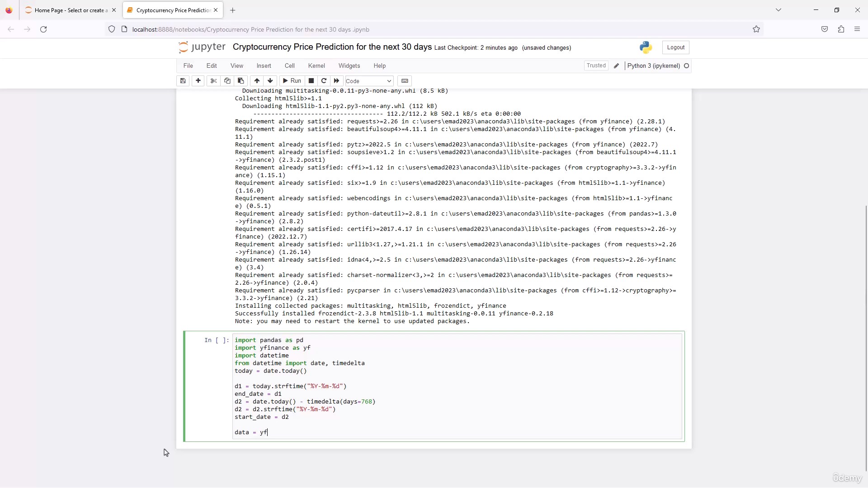Restart the kernel with the circular arrow icon
Screen dimensions: 868x488
tap(324, 81)
